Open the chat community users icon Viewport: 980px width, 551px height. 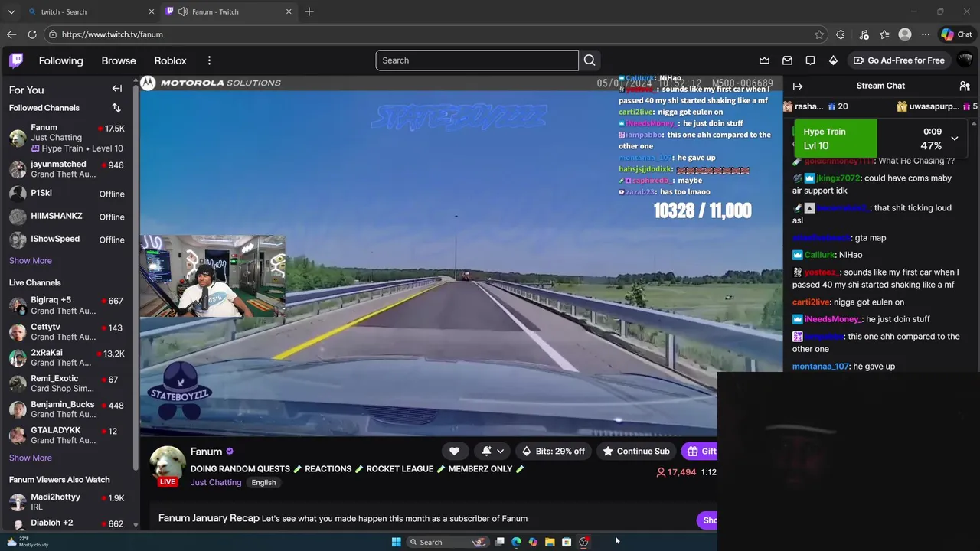point(965,86)
